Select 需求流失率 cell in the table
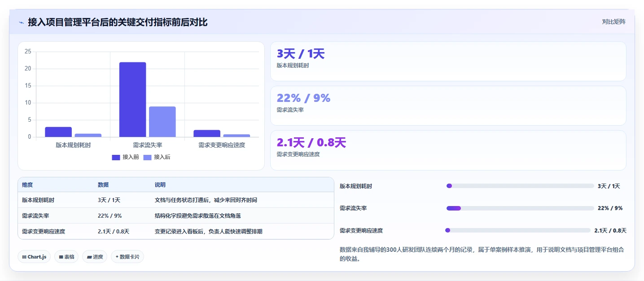Viewport: 644px width, 281px height. click(x=35, y=216)
